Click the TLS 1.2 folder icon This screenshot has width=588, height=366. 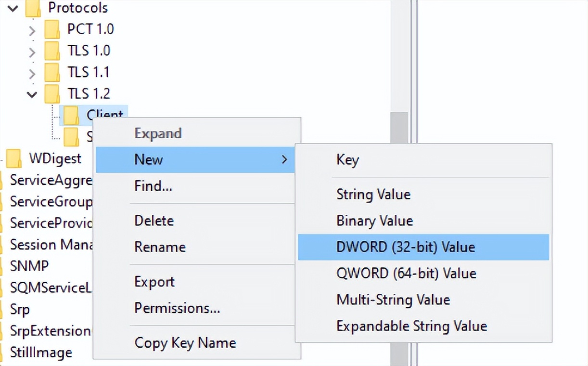[x=52, y=93]
